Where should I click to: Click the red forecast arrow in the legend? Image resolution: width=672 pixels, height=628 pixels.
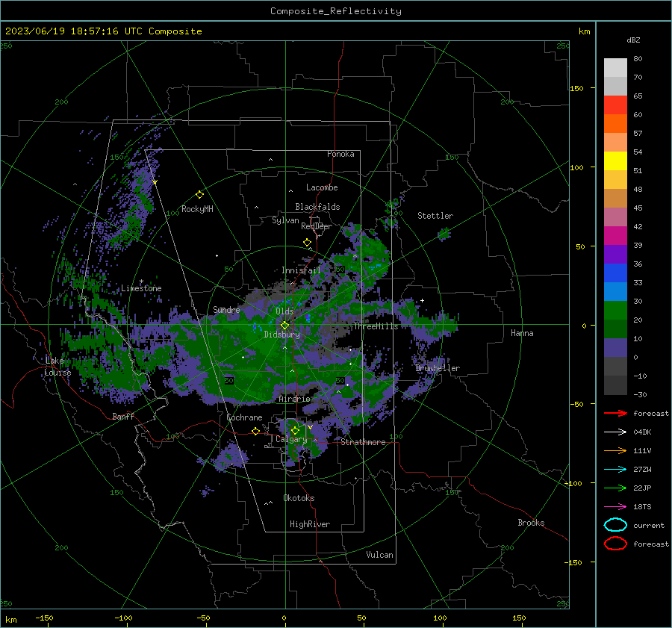(615, 413)
